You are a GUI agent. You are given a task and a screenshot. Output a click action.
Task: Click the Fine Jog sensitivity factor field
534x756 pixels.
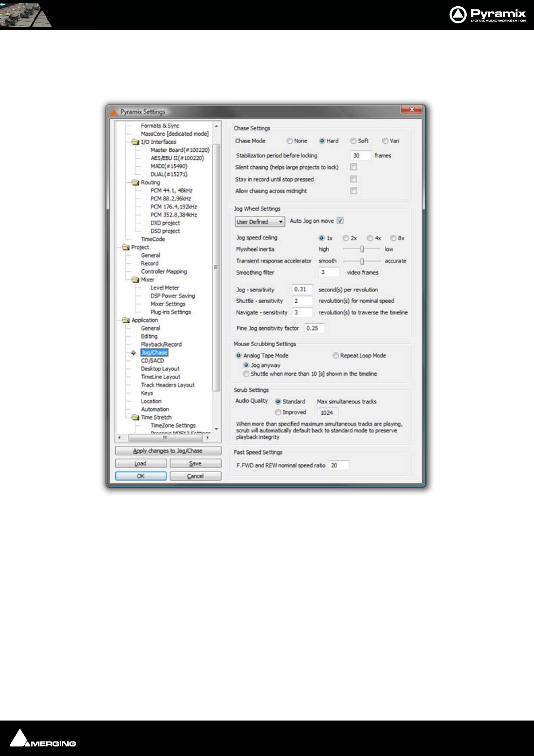pos(314,329)
